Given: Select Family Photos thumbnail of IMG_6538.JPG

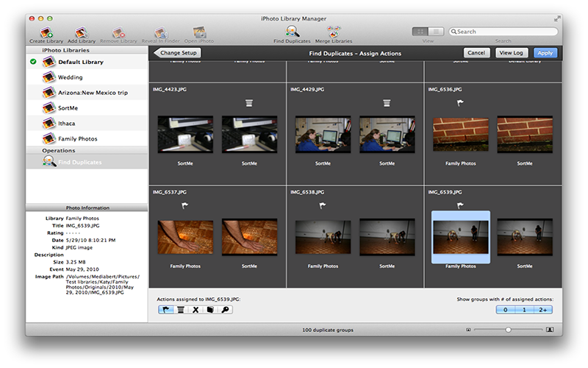Looking at the screenshot, I should (x=323, y=237).
